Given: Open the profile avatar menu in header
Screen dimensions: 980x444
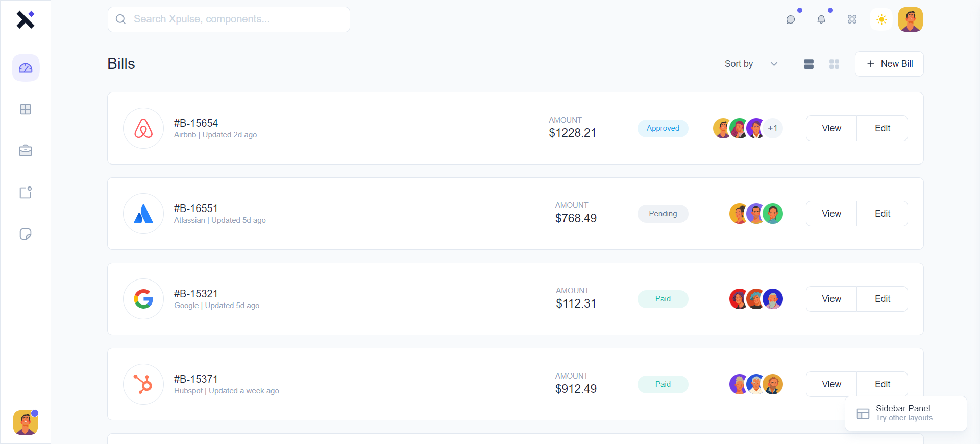Looking at the screenshot, I should click(911, 19).
